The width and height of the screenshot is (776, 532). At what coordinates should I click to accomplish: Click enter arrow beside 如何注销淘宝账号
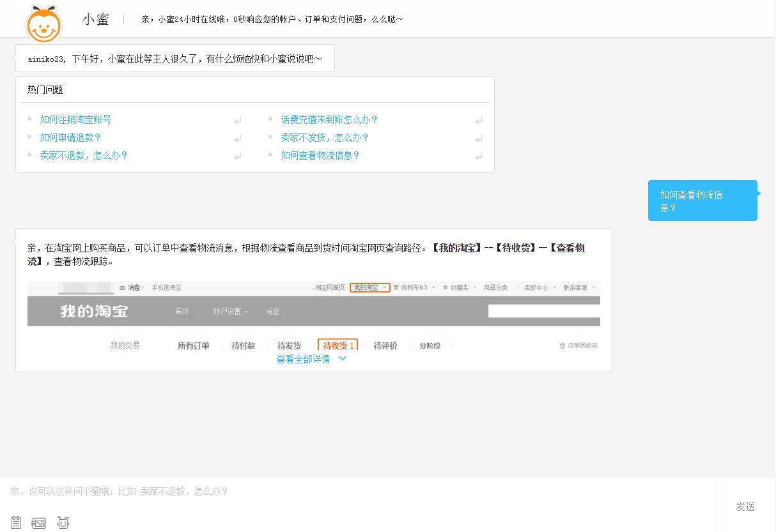pos(238,120)
